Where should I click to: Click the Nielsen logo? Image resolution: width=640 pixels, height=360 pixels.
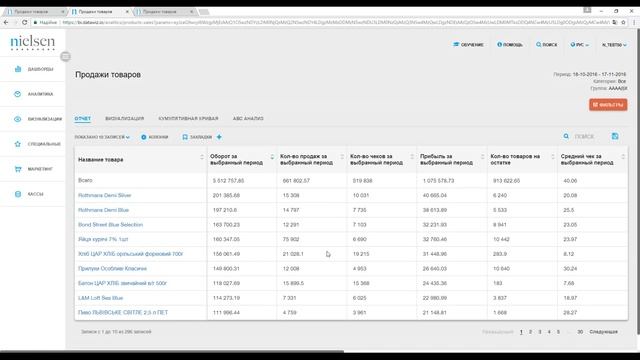(x=33, y=42)
